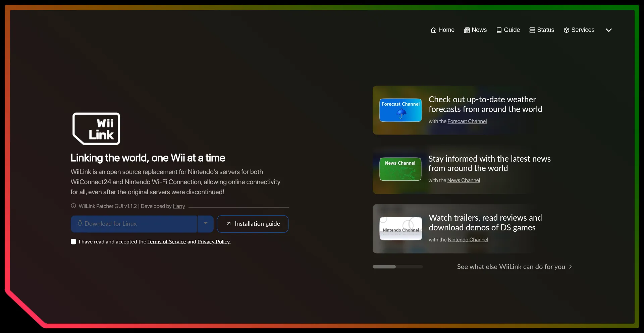Click the weather forecasts card heading
This screenshot has width=644, height=333.
click(x=485, y=104)
